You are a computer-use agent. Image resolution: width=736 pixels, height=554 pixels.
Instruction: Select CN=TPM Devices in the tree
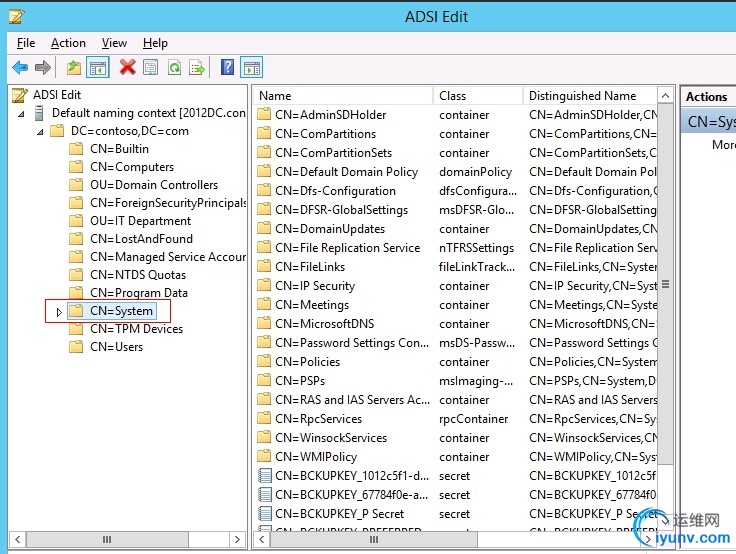click(x=137, y=329)
